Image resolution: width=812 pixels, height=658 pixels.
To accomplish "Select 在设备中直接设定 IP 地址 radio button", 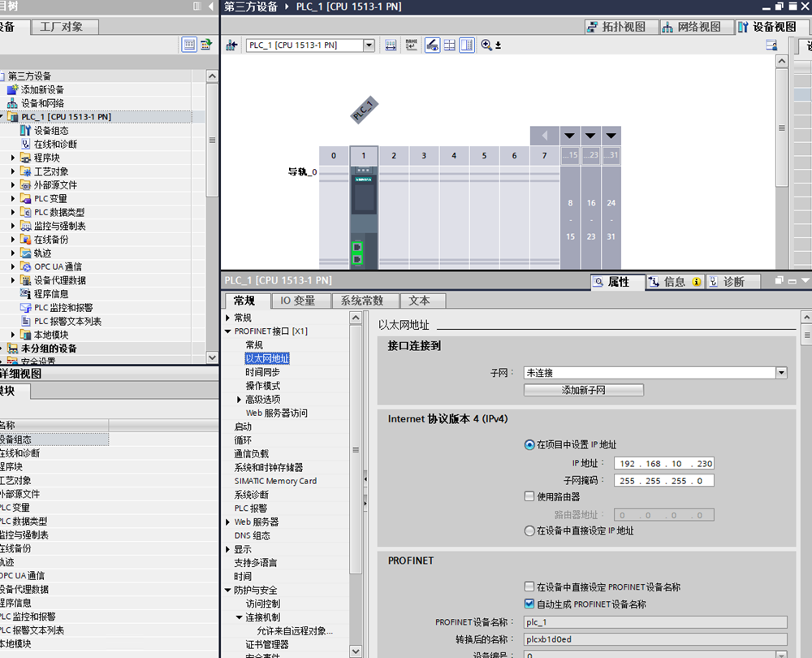I will coord(529,530).
